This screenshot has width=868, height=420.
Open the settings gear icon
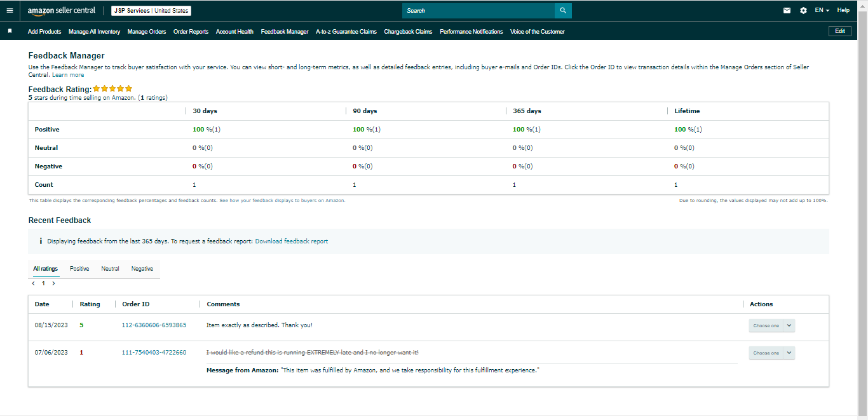pyautogui.click(x=803, y=10)
